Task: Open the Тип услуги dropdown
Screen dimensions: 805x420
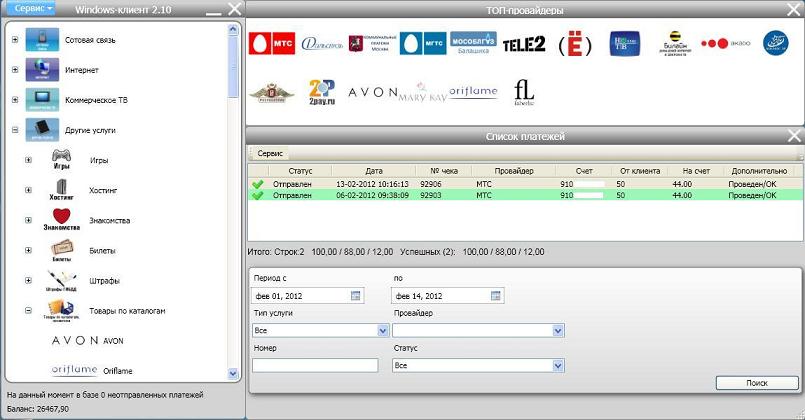Action: coord(382,331)
